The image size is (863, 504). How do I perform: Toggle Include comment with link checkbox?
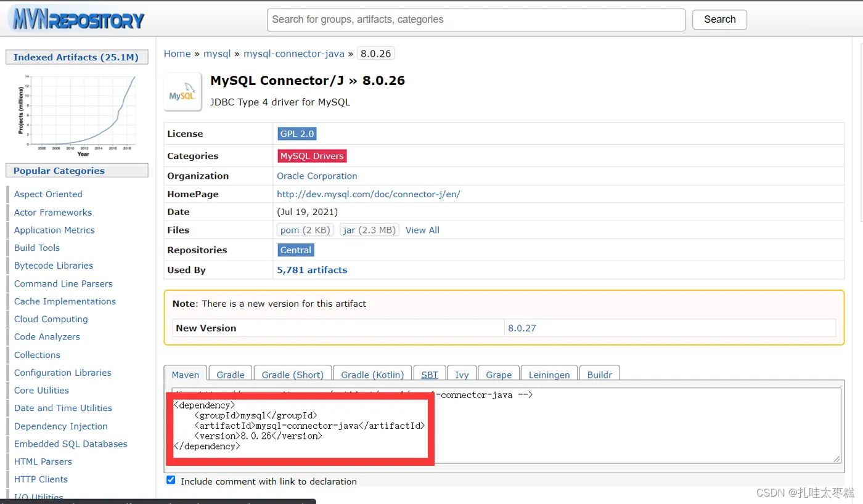[171, 481]
